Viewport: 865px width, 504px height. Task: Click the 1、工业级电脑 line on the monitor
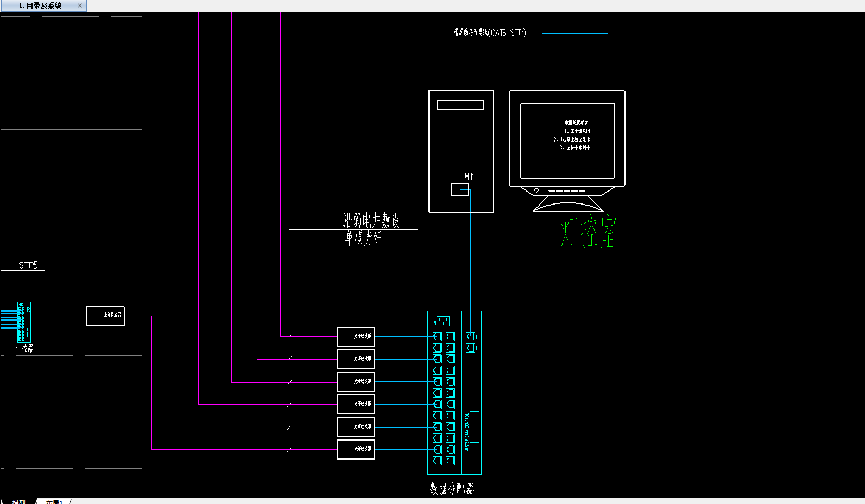point(577,131)
